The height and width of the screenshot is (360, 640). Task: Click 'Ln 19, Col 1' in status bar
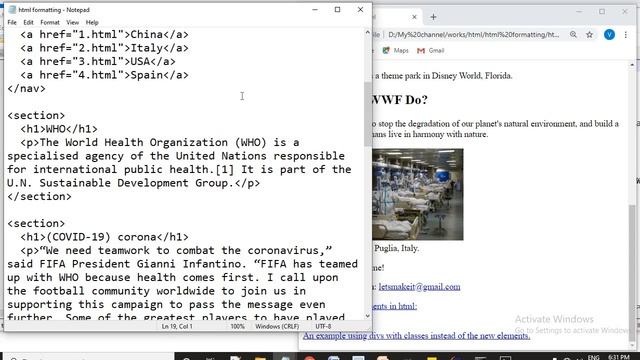[x=177, y=326]
